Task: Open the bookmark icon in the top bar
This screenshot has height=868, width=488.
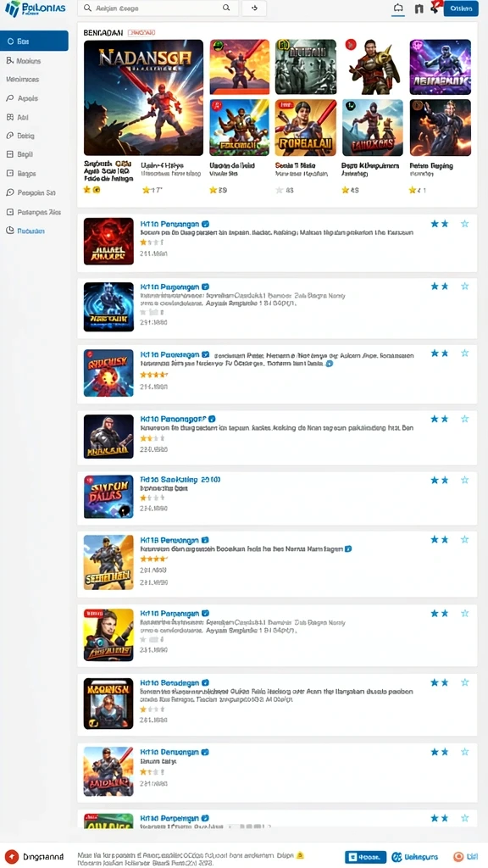Action: [419, 8]
